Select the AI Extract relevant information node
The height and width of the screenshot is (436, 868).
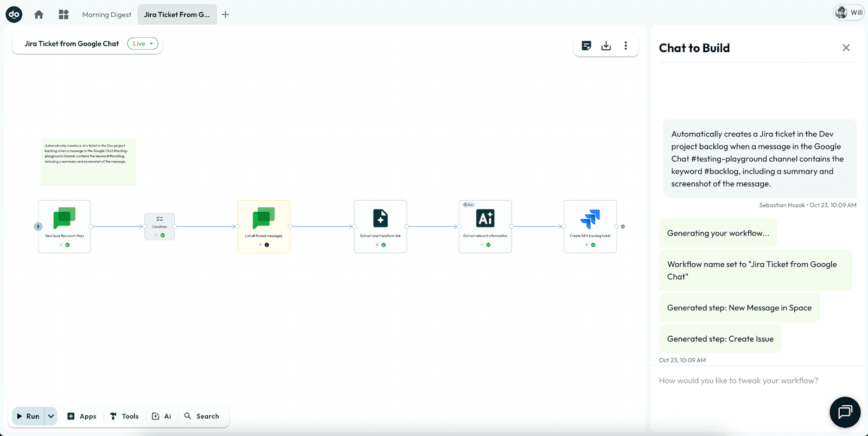[485, 226]
